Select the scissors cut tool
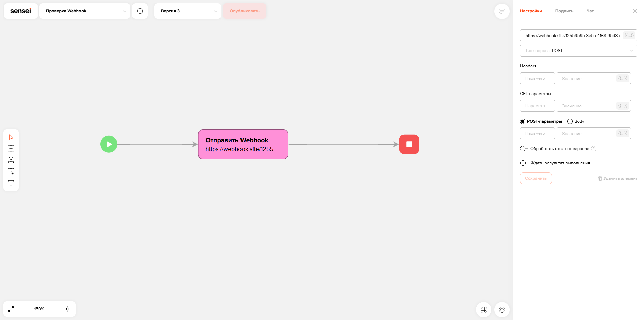The image size is (644, 320). click(11, 160)
